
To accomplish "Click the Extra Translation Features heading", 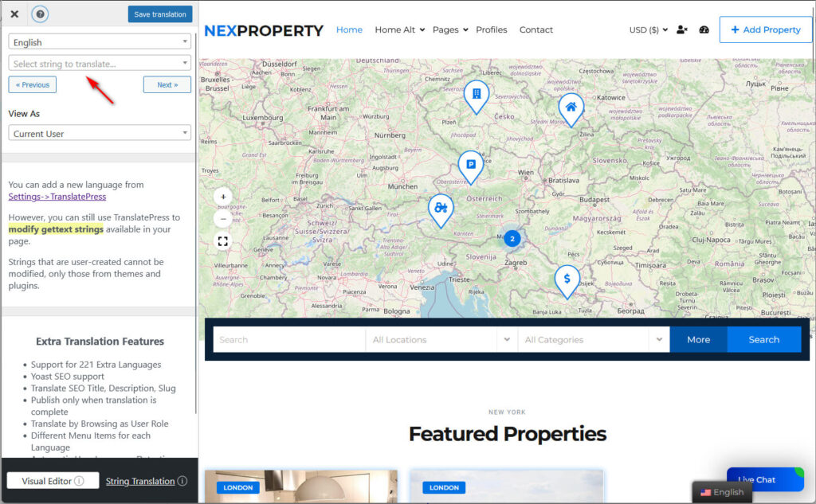I will click(x=100, y=342).
